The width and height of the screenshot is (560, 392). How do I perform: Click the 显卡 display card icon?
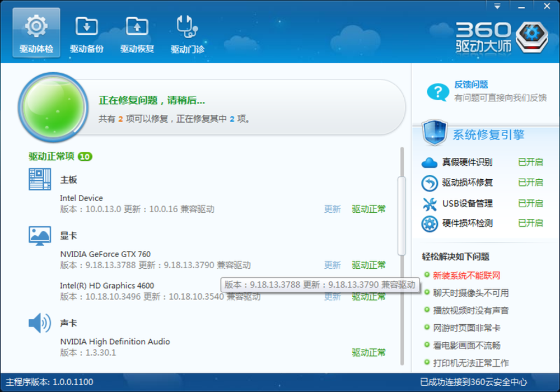point(40,236)
